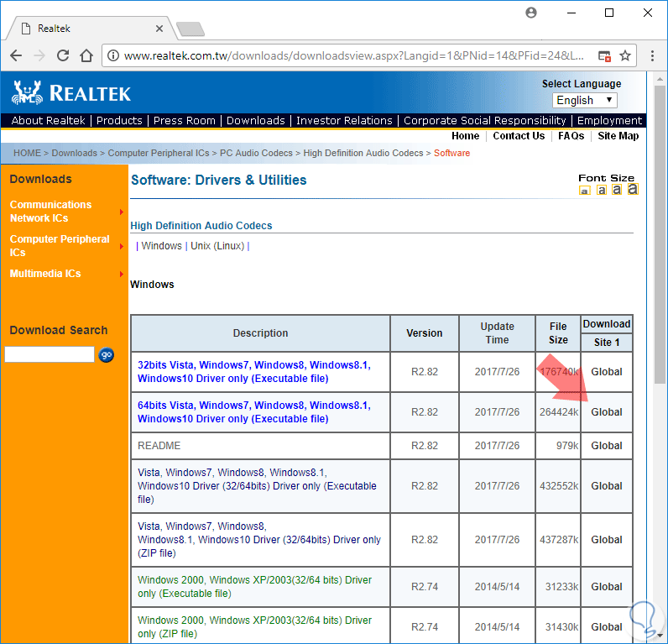Click Computer Peripheral ICs in the breadcrumb
This screenshot has height=644, width=668.
159,153
